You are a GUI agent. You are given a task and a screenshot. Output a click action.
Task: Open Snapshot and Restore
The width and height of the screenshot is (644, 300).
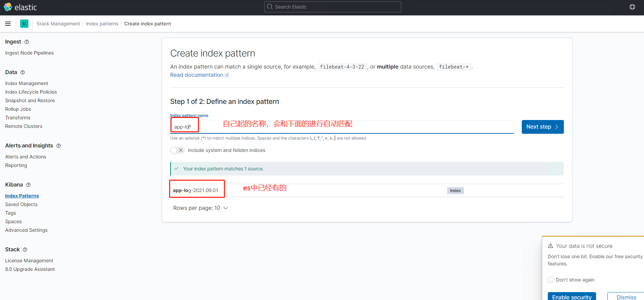pos(30,100)
